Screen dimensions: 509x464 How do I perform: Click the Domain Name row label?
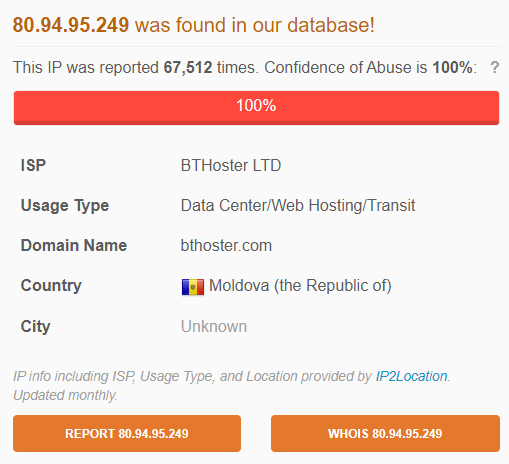pyautogui.click(x=74, y=246)
